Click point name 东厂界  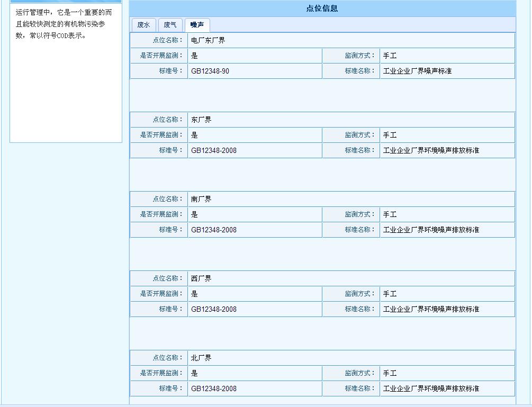[200, 119]
